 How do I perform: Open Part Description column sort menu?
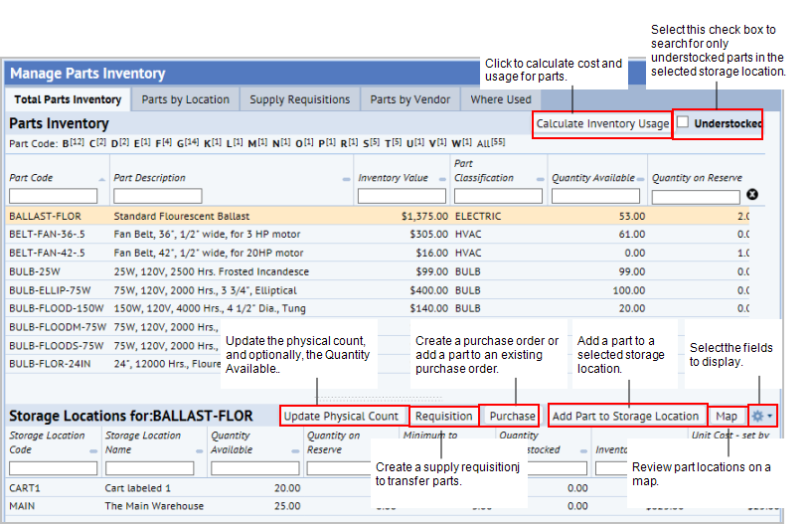click(347, 179)
